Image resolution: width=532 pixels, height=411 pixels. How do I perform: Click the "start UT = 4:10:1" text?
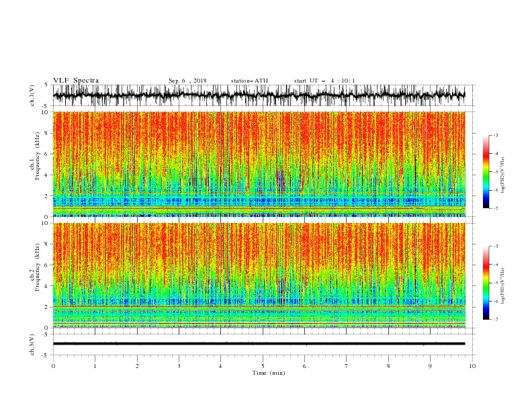point(324,81)
